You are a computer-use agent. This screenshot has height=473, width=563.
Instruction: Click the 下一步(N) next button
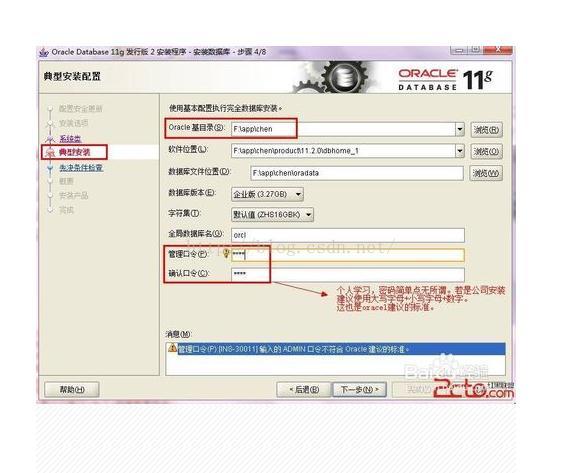point(359,389)
